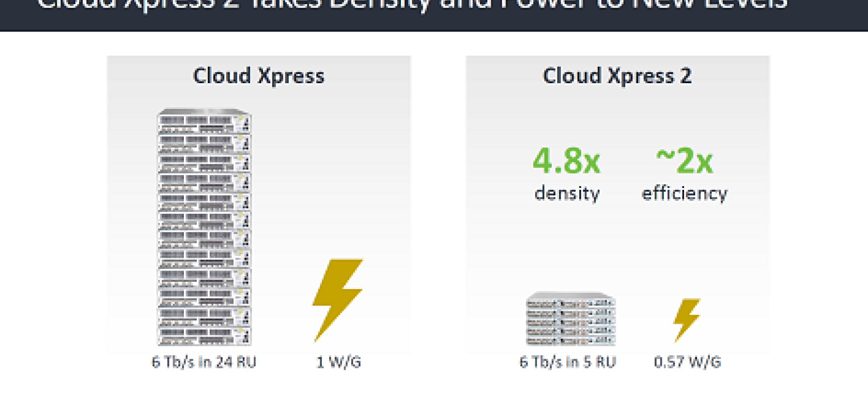The image size is (868, 413).
Task: Click the large lightning bolt above 1 W/G
Action: 338,300
